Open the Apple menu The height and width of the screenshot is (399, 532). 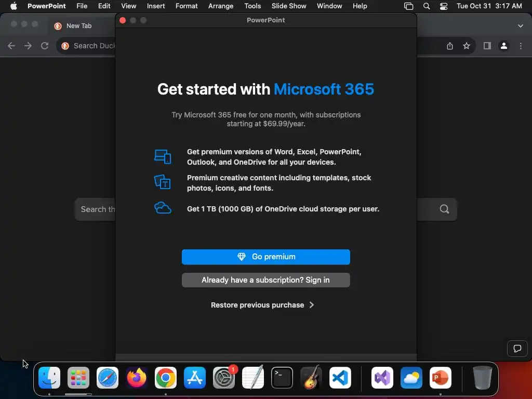click(x=13, y=6)
